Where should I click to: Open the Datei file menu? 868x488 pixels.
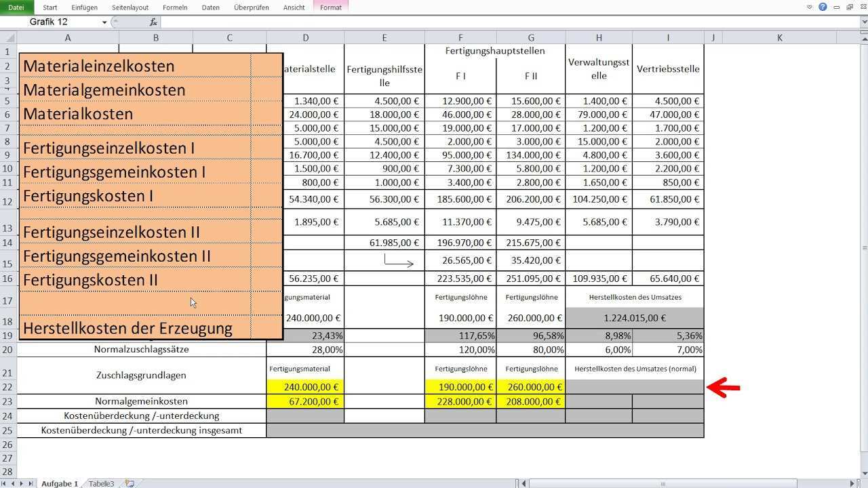pyautogui.click(x=16, y=7)
